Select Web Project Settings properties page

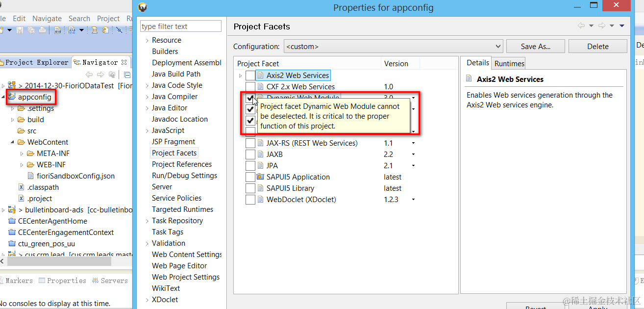(186, 277)
